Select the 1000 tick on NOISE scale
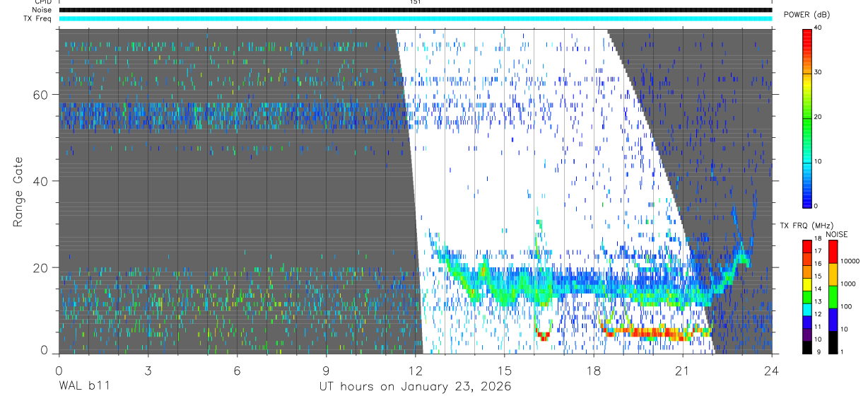Screen dimensions: 868x401 click(848, 284)
